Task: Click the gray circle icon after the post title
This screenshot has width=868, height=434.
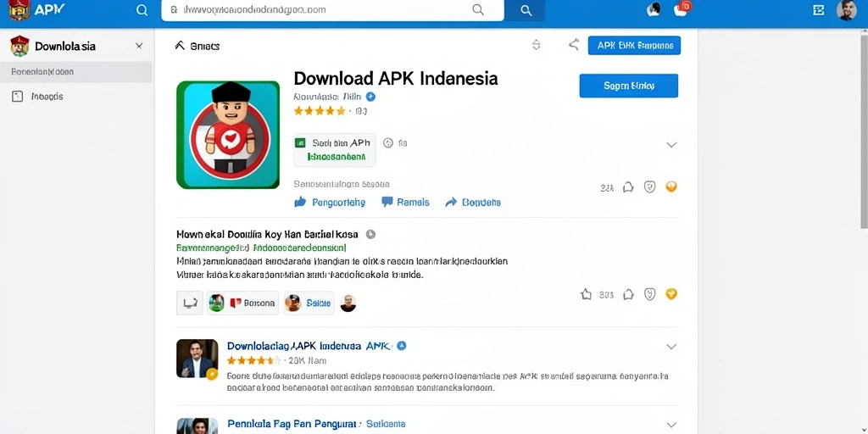Action: [x=371, y=234]
